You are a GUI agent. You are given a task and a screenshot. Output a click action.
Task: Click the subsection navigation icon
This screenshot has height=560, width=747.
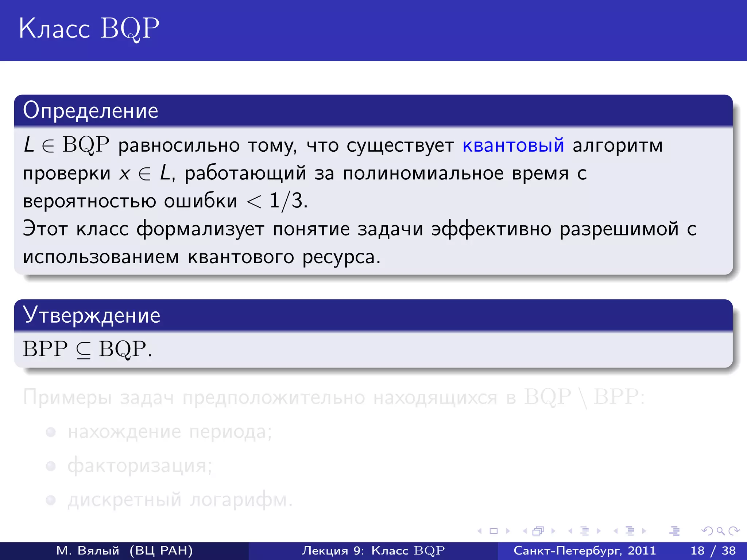tap(585, 531)
